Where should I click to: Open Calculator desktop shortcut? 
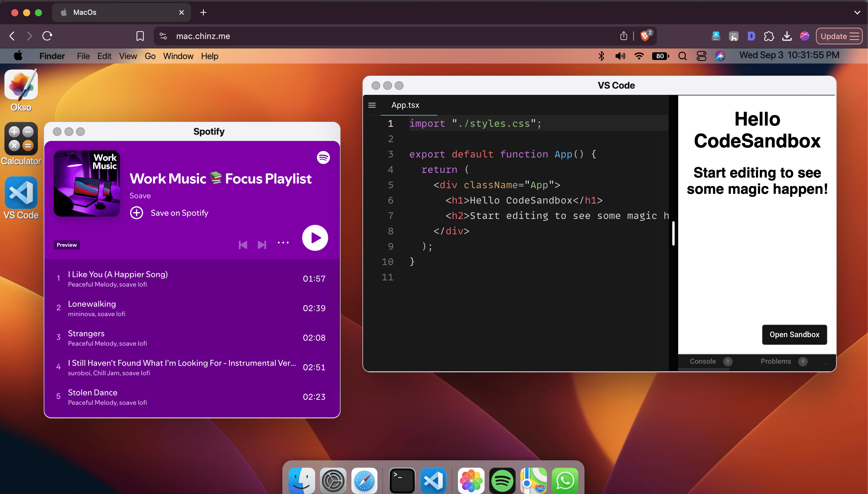coord(21,139)
